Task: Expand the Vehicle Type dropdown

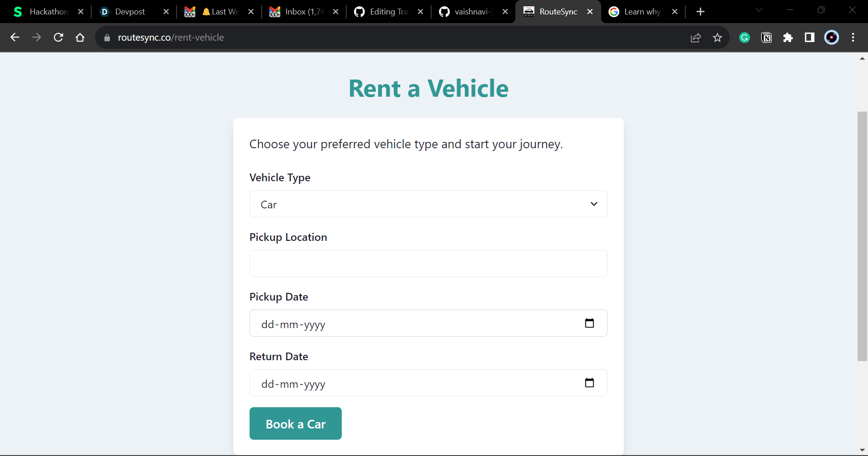Action: coord(428,204)
